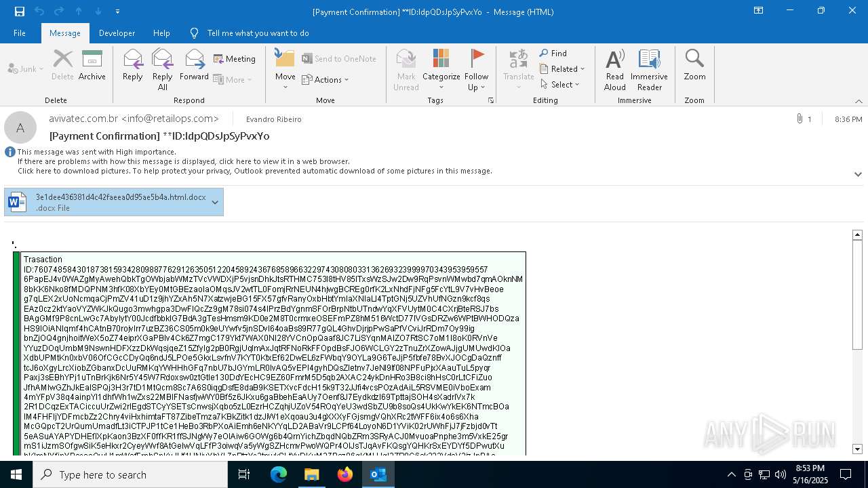This screenshot has height=488, width=868.
Task: Open Immersive Reader
Action: [649, 70]
